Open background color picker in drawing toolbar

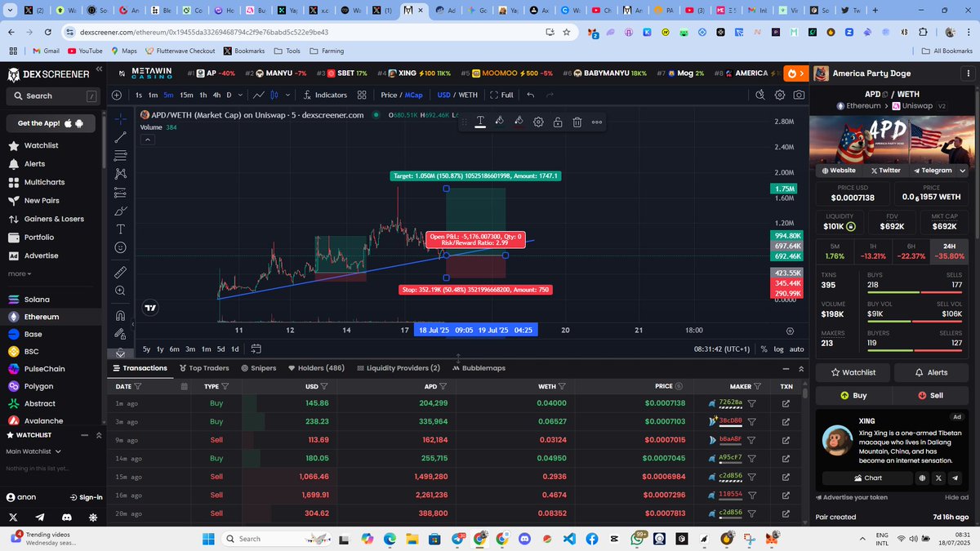coord(519,122)
